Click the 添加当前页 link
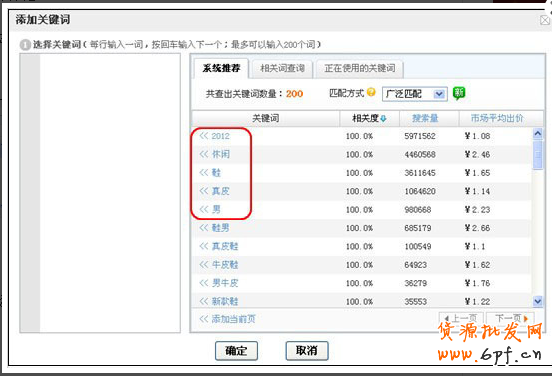The width and height of the screenshot is (552, 376). (227, 319)
